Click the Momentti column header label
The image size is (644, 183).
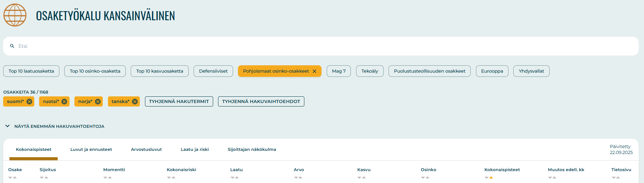click(x=114, y=170)
